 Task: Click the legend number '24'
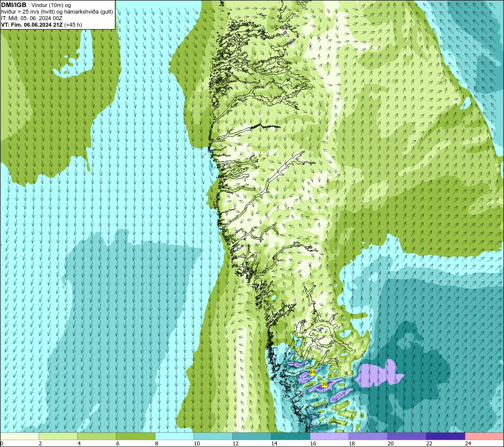[468, 443]
